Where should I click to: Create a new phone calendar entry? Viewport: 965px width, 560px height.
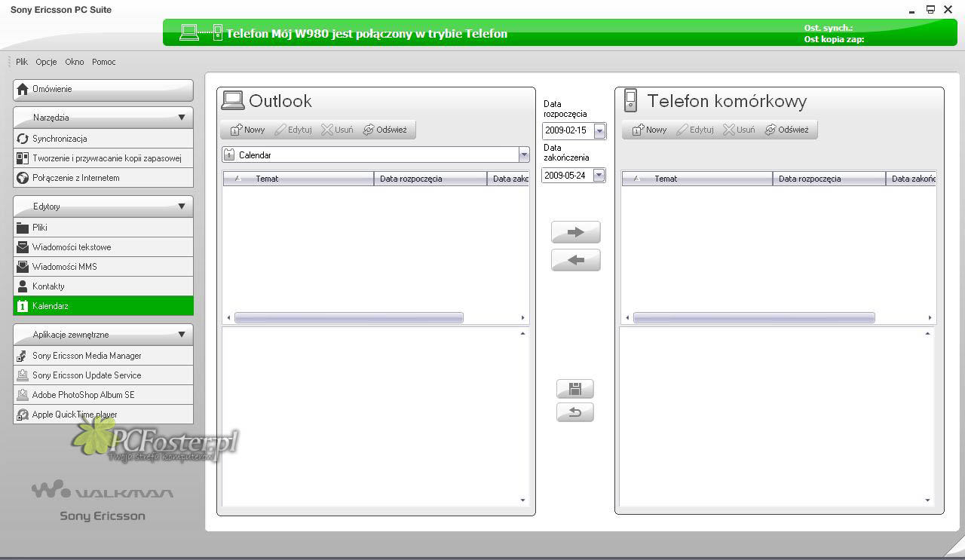coord(649,130)
